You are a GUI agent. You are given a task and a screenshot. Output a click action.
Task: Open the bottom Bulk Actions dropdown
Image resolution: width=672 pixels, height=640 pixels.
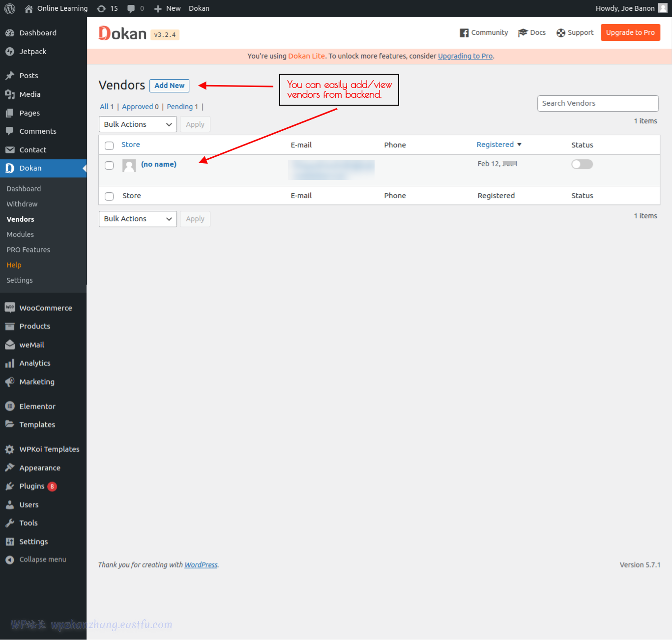pos(138,219)
